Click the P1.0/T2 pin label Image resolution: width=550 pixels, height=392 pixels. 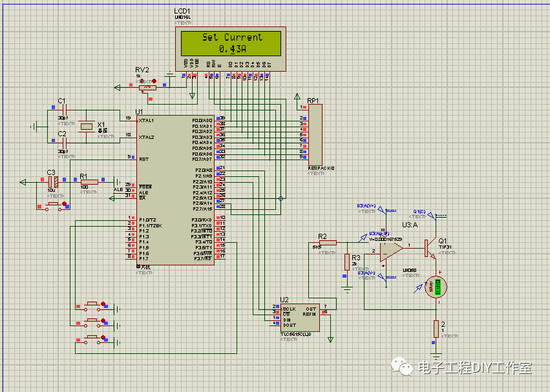pos(147,220)
